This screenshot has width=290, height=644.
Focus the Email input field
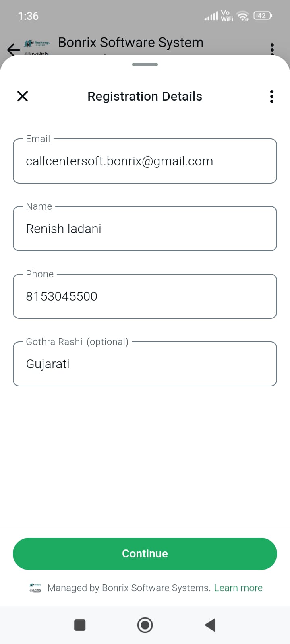pos(145,161)
